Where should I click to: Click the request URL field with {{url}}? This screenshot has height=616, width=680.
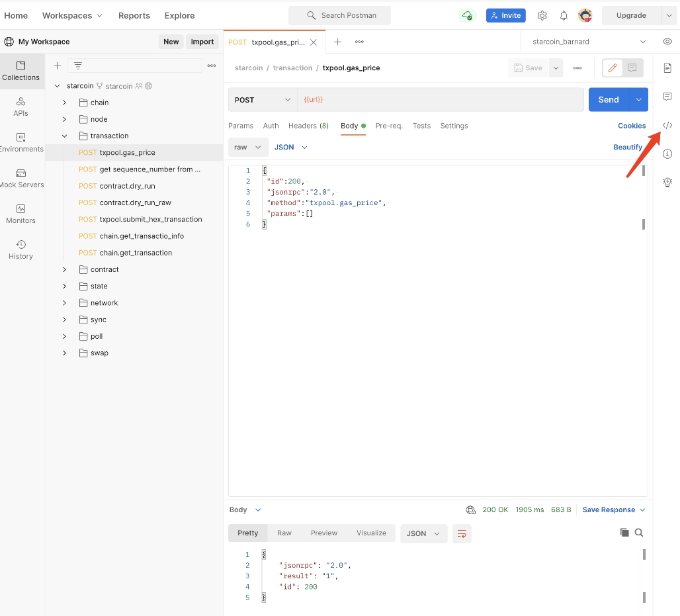pos(441,100)
